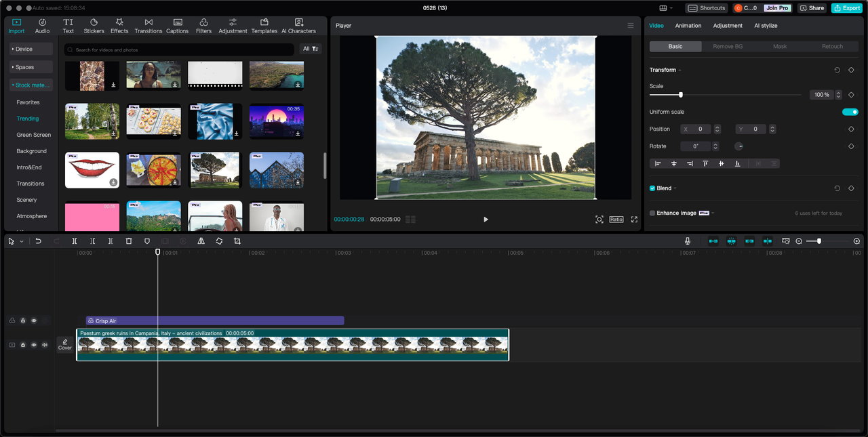Mute the main video track audio
The width and height of the screenshot is (868, 437).
click(x=45, y=345)
